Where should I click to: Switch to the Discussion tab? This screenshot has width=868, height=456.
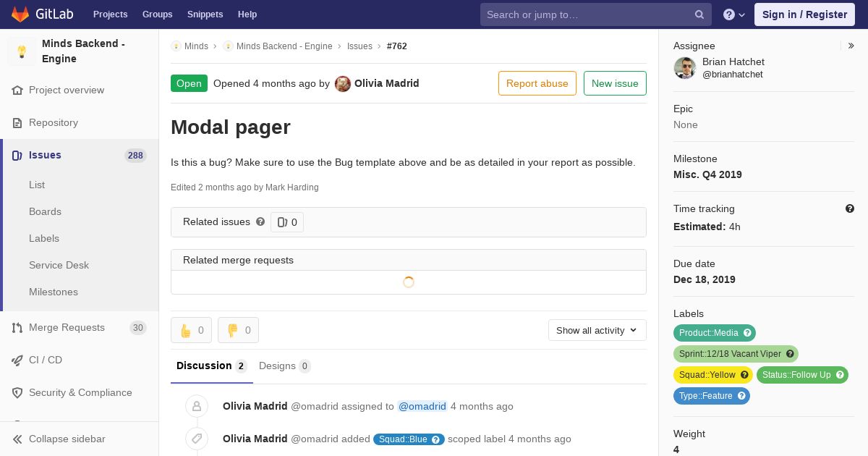tap(212, 366)
